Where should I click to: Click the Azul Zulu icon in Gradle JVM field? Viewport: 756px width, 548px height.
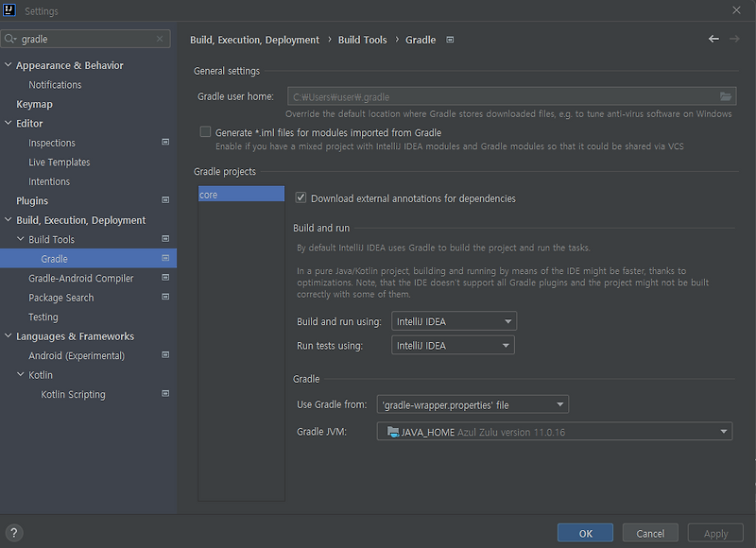click(x=394, y=430)
